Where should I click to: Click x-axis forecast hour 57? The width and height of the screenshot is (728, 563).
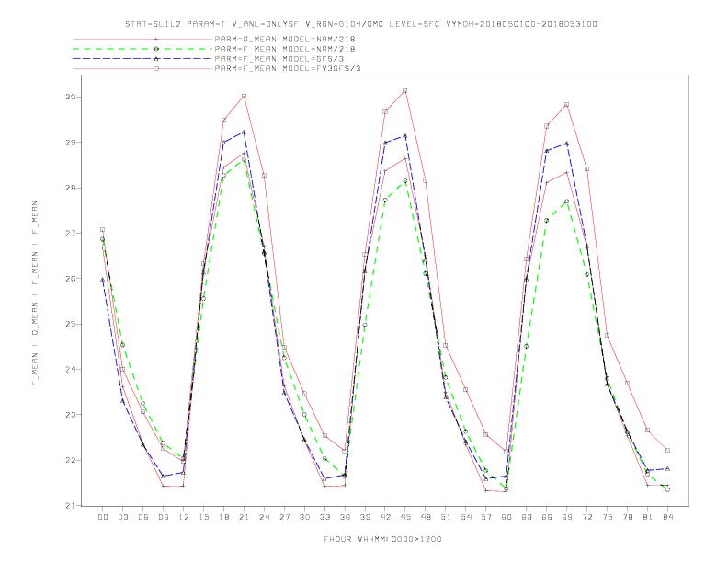[485, 517]
